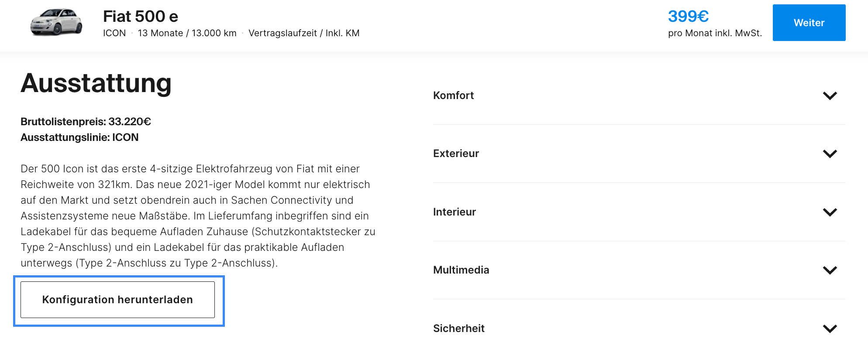Click the Ausstattungslinie: ICON line

pyautogui.click(x=79, y=137)
